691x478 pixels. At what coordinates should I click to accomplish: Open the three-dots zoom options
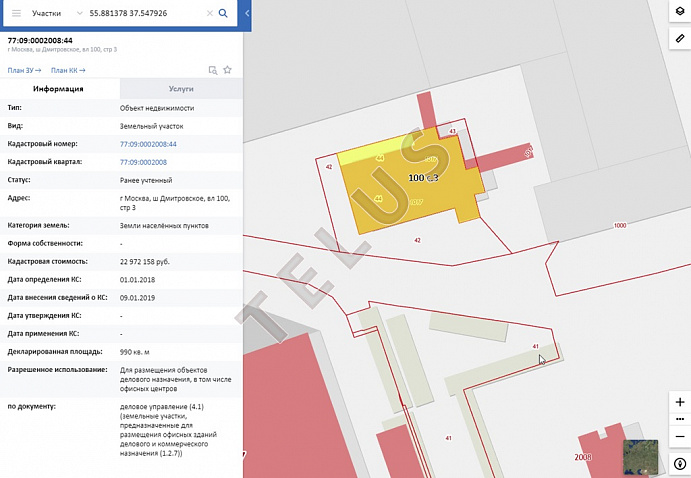tap(680, 419)
